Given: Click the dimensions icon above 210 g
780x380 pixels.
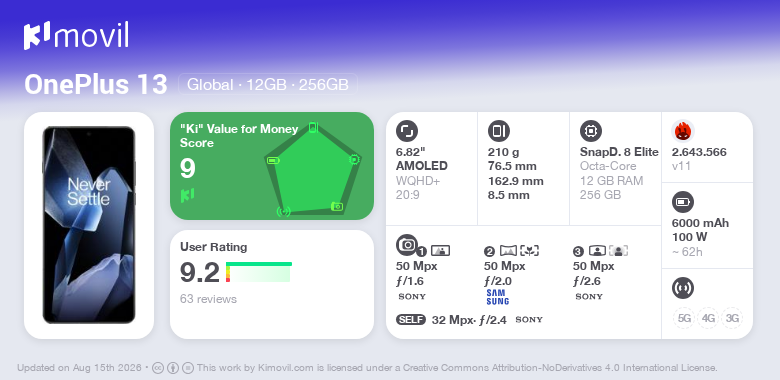Looking at the screenshot, I should tap(499, 131).
